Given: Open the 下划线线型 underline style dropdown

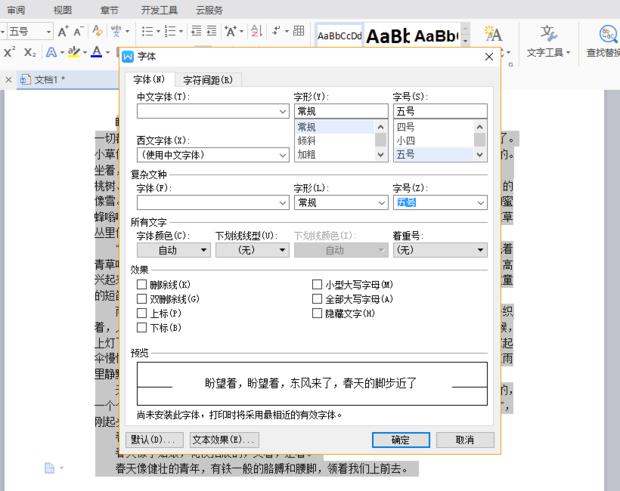Looking at the screenshot, I should pos(252,250).
